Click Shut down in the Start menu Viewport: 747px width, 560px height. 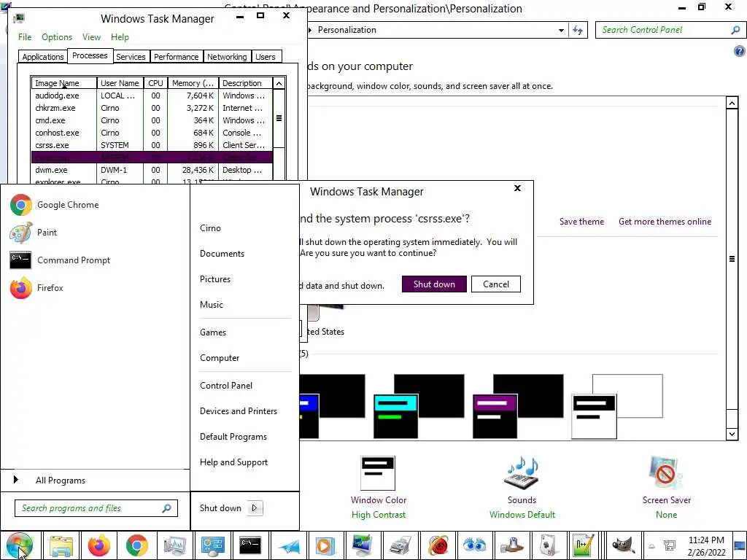click(x=220, y=508)
